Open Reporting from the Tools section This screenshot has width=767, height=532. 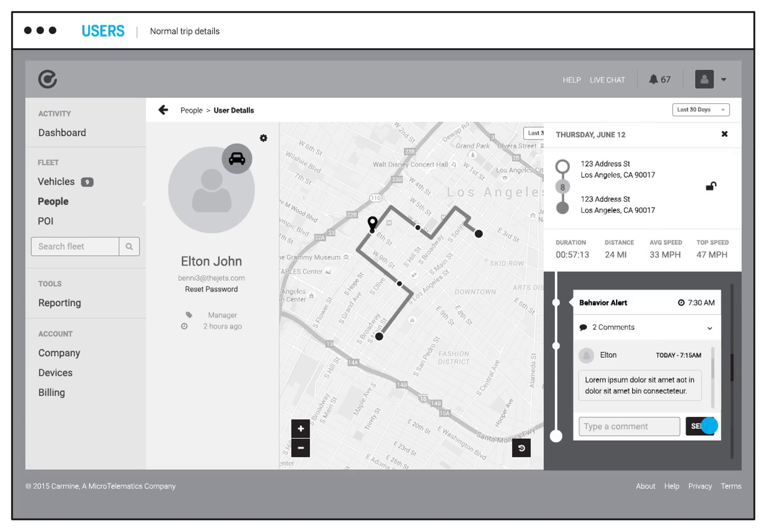[60, 303]
